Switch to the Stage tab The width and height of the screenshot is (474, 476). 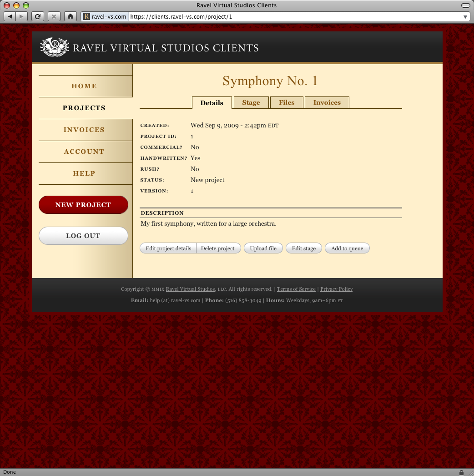click(251, 102)
